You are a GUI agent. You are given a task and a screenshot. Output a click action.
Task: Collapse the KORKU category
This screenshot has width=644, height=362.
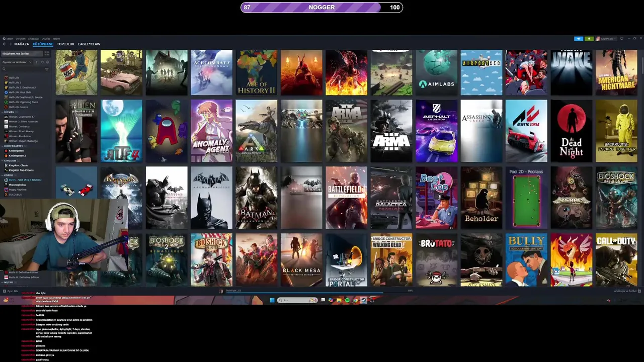point(3,175)
